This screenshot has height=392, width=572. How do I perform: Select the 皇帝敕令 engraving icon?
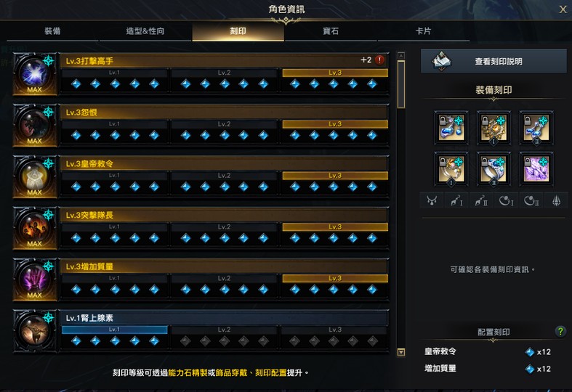(35, 177)
